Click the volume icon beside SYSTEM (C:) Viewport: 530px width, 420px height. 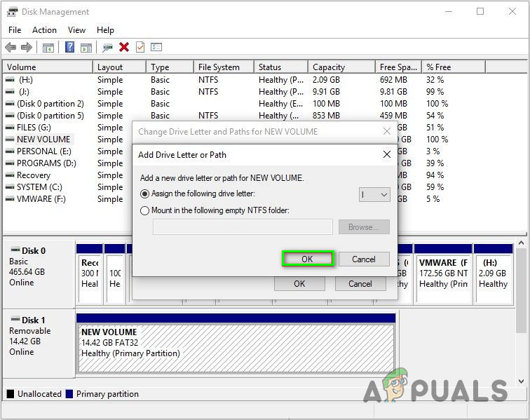(10, 187)
